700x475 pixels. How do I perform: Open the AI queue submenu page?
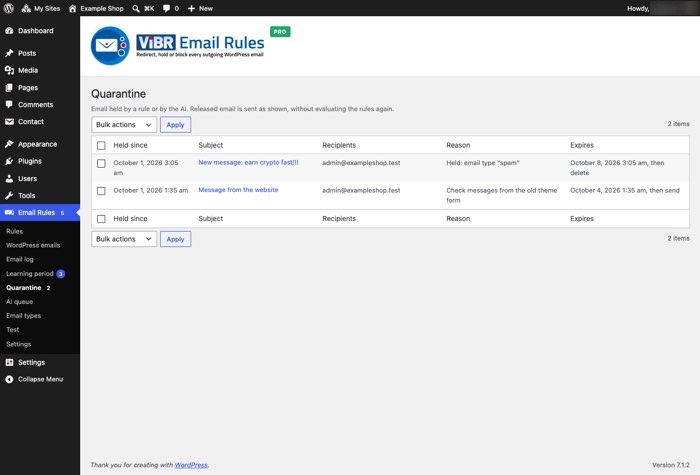[20, 301]
